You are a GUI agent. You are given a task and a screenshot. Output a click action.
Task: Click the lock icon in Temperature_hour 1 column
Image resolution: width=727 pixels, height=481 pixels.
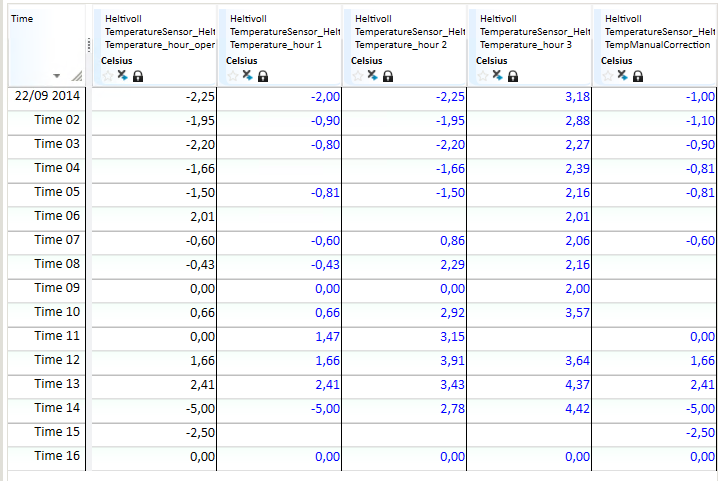[x=262, y=75]
